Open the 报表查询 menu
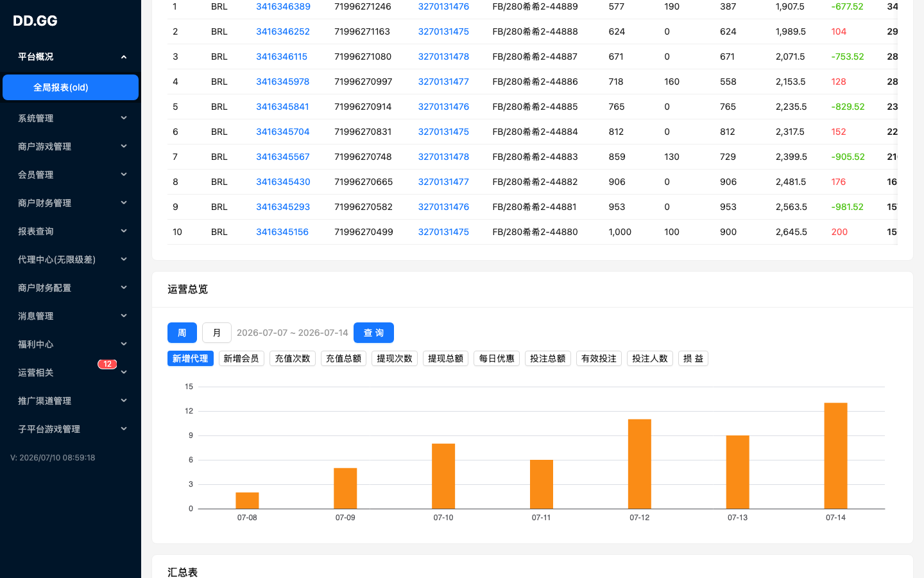 click(71, 231)
